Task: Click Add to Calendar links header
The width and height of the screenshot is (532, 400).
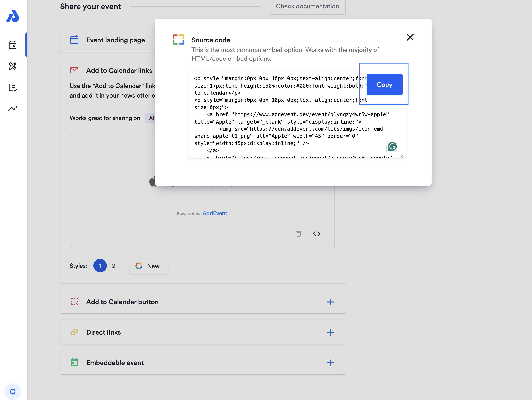Action: 119,70
